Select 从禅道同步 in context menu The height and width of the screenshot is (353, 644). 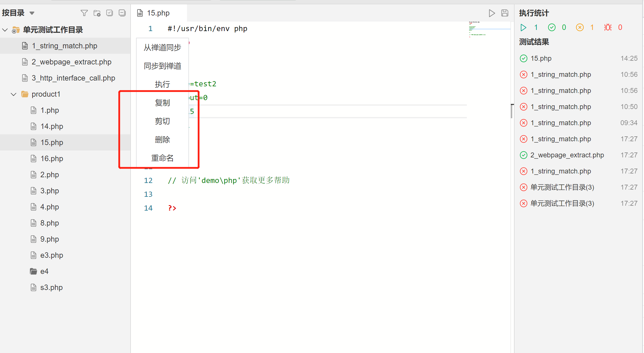[x=162, y=47]
